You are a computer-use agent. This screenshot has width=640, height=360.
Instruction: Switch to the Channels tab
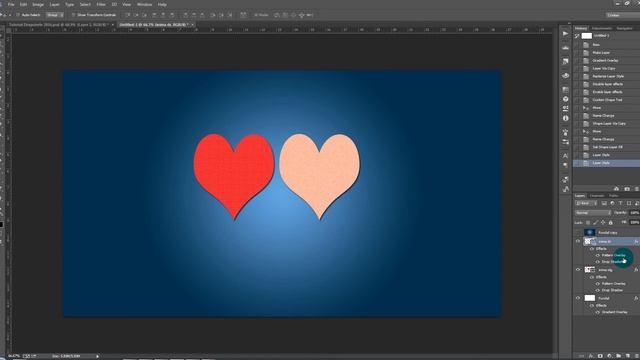(596, 196)
